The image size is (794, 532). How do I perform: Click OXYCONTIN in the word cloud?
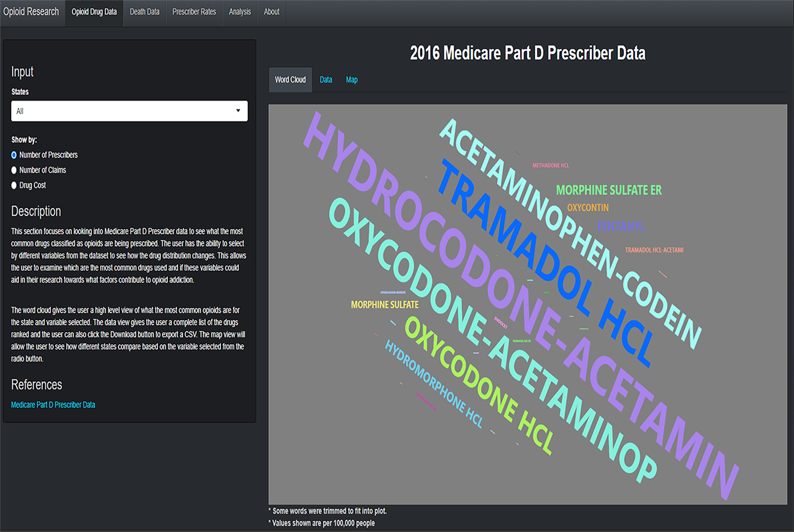(x=588, y=207)
